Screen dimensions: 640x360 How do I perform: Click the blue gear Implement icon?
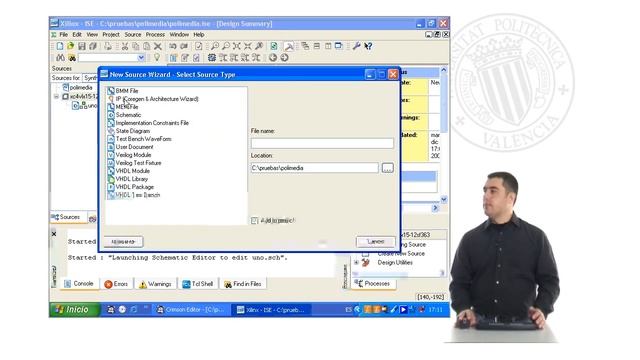(211, 58)
